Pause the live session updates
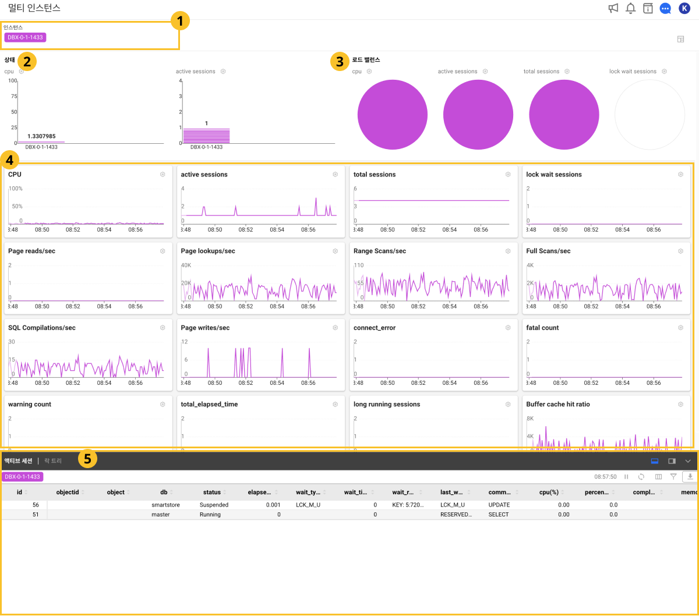This screenshot has width=699, height=616. 626,476
